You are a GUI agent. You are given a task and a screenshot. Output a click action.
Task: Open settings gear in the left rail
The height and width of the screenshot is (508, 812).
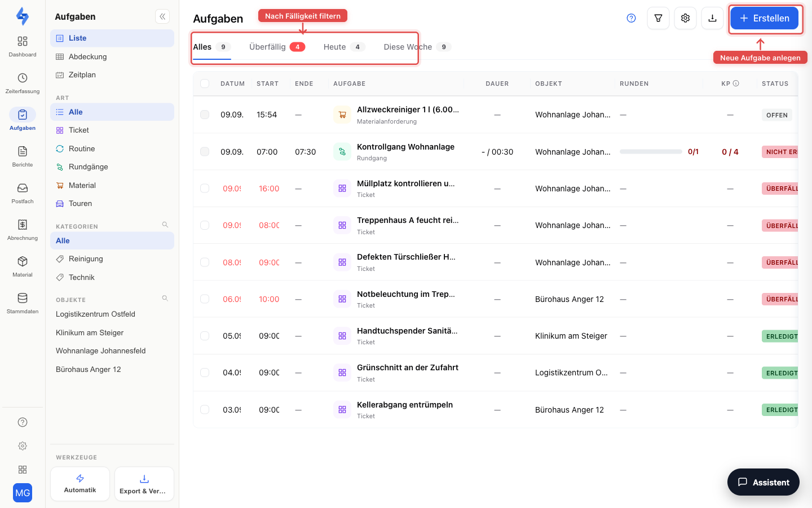pyautogui.click(x=23, y=446)
